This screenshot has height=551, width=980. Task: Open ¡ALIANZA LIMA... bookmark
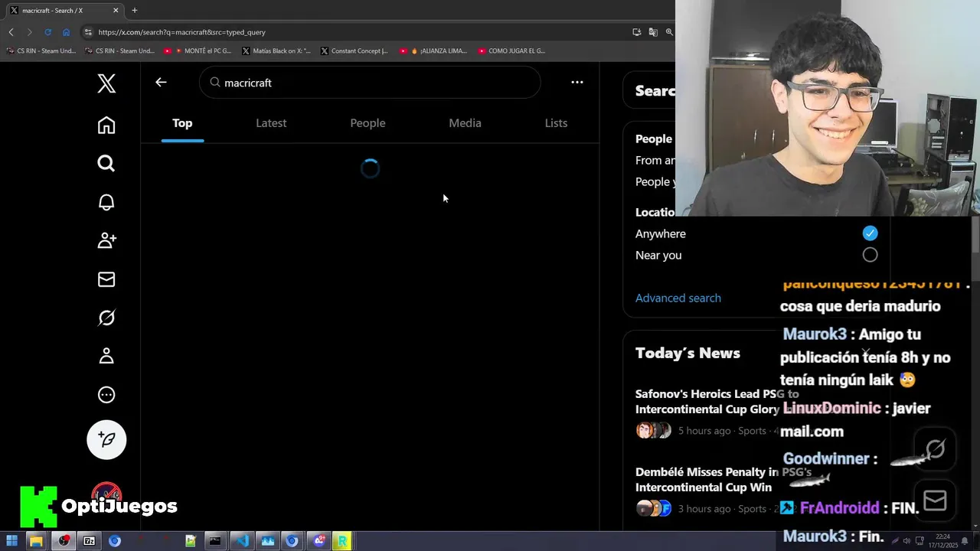(433, 51)
